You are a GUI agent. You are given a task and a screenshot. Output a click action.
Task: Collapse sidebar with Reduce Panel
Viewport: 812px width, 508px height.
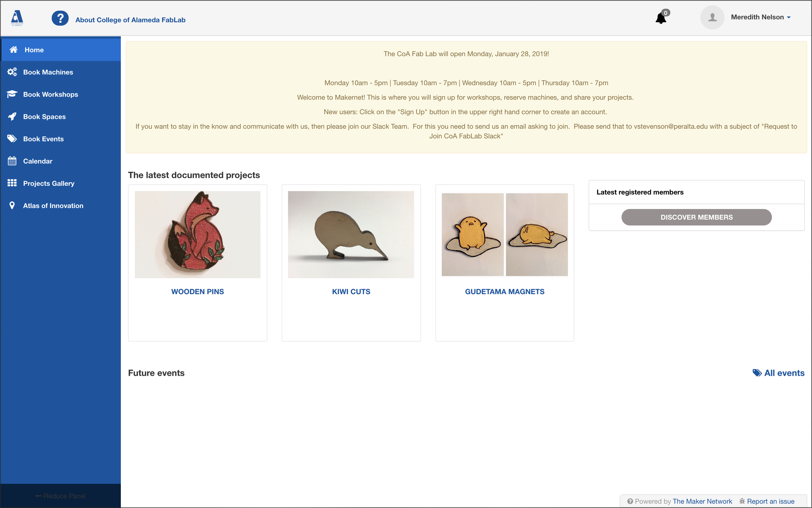(x=60, y=496)
